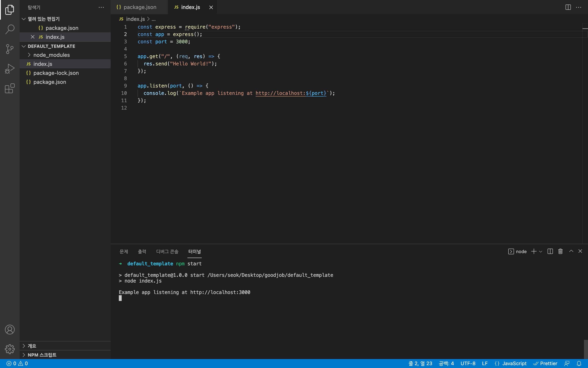The height and width of the screenshot is (368, 588).
Task: Add a new terminal with plus icon
Action: [534, 251]
